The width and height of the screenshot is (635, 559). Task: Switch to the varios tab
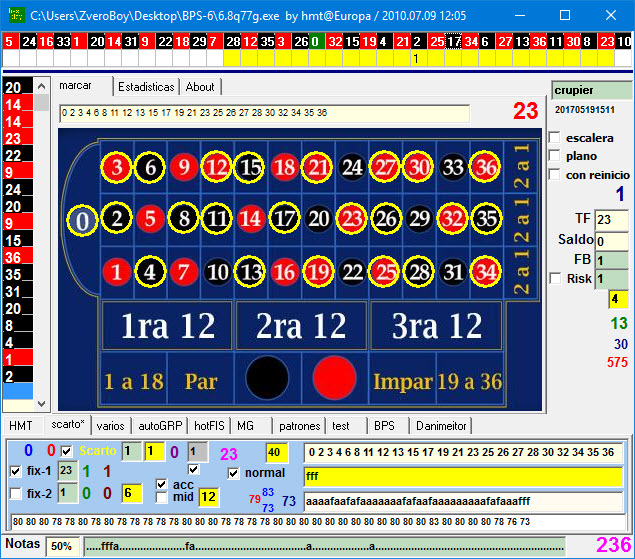(110, 426)
